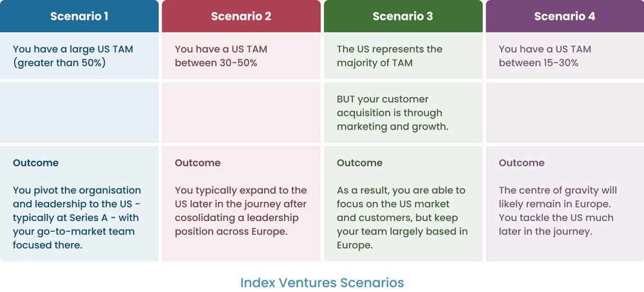Select the Scenario 2 red header
644x292 pixels.
pos(241,16)
